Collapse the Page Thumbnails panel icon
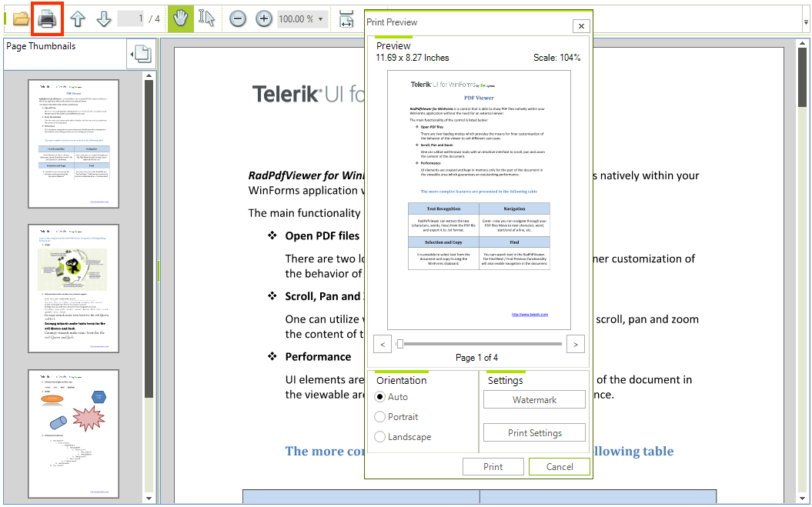812x507 pixels. [x=141, y=54]
